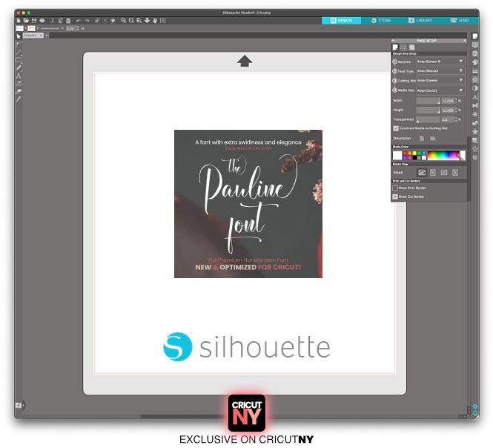Click the Rotate View first orientation icon
Image resolution: width=493 pixels, height=448 pixels.
(x=422, y=172)
